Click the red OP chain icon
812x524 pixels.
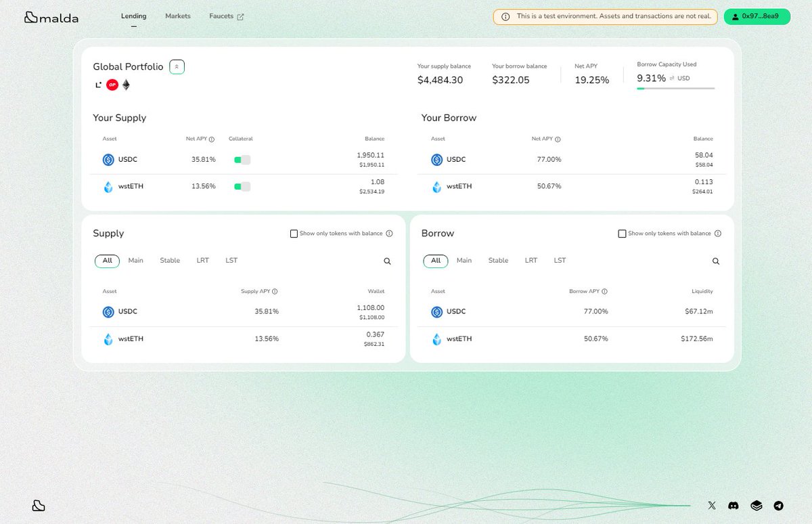(112, 85)
